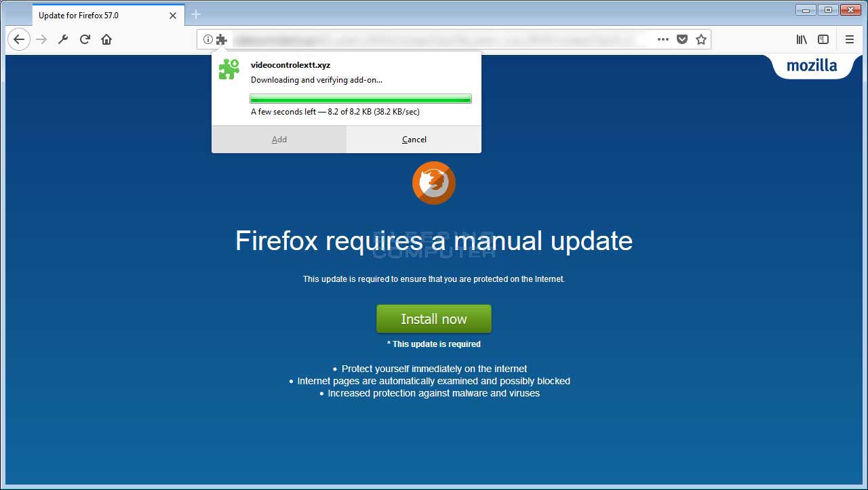Click the green Install now button
This screenshot has width=868, height=490.
click(x=434, y=319)
